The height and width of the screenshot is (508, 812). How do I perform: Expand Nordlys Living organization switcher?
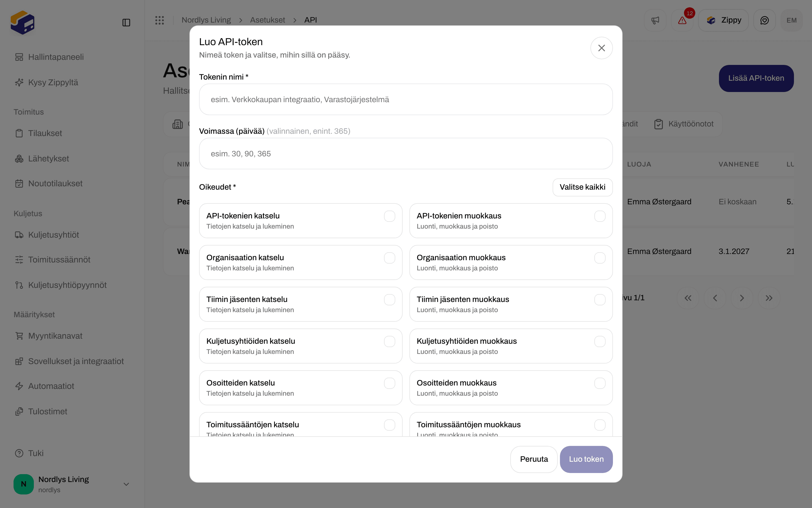click(72, 484)
